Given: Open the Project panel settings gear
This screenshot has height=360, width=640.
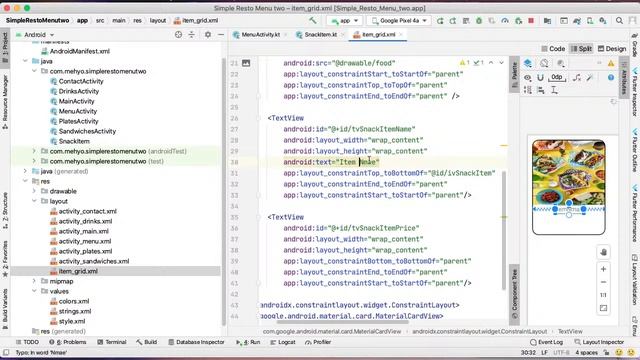Looking at the screenshot, I should 208,35.
